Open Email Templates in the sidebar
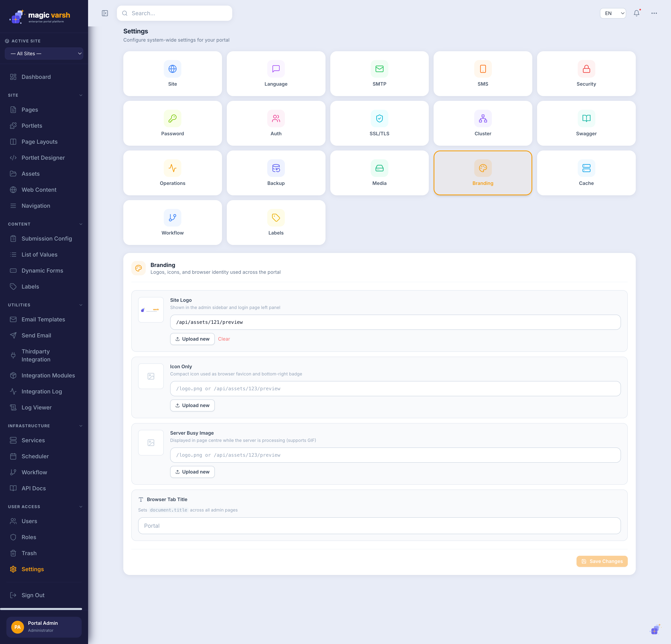671x644 pixels. [x=44, y=319]
